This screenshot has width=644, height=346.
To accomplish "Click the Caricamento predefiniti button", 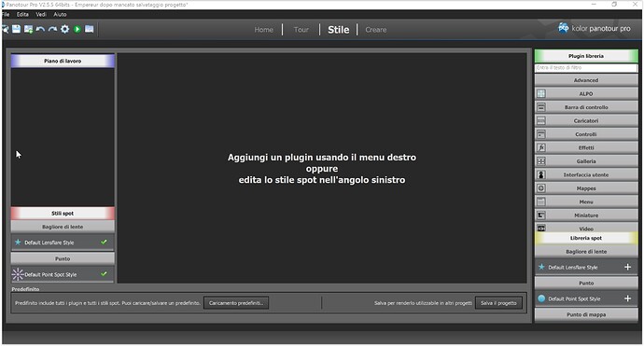I will 236,303.
